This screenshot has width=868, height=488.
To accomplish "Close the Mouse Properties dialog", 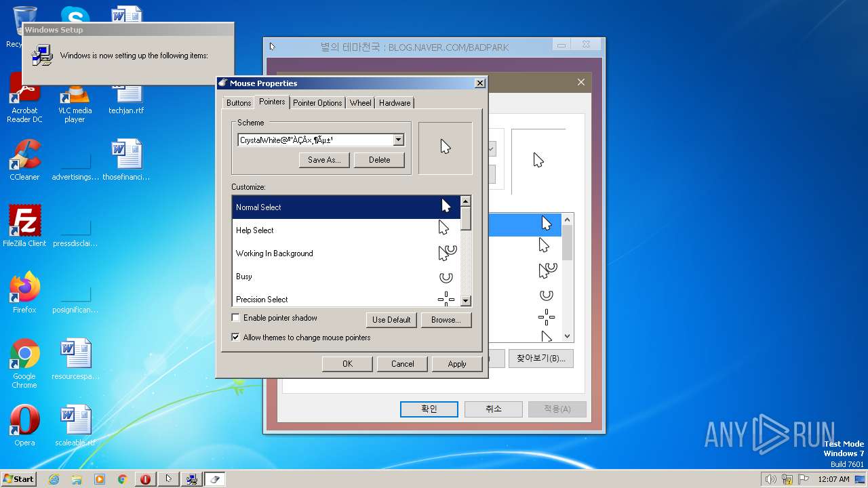I will pyautogui.click(x=479, y=83).
